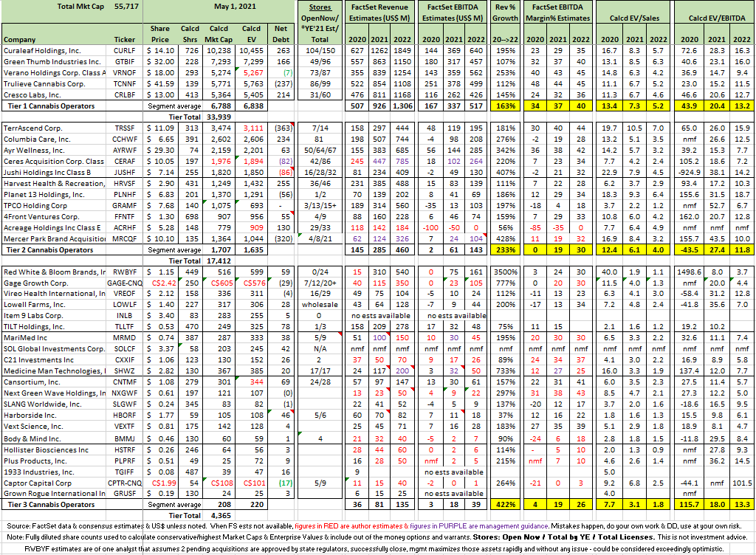The width and height of the screenshot is (756, 555).
Task: Select the ticker cell CRLBF
Action: [124, 95]
